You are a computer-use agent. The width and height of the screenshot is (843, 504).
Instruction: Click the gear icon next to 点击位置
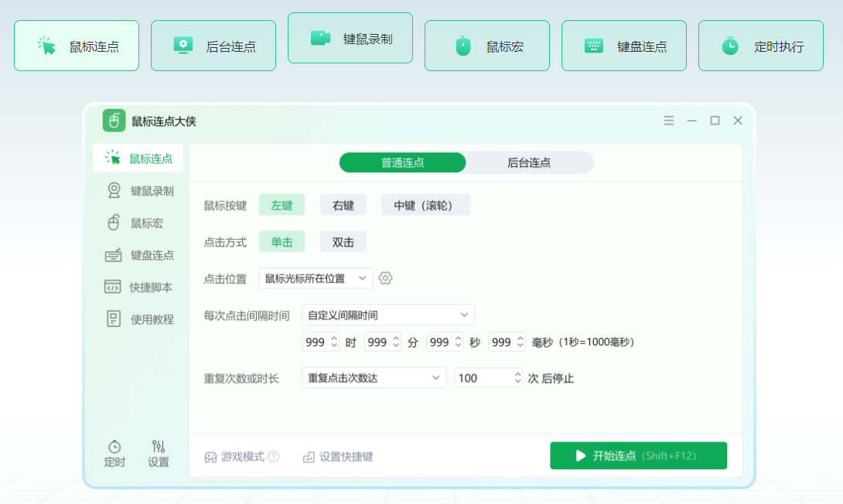(385, 278)
